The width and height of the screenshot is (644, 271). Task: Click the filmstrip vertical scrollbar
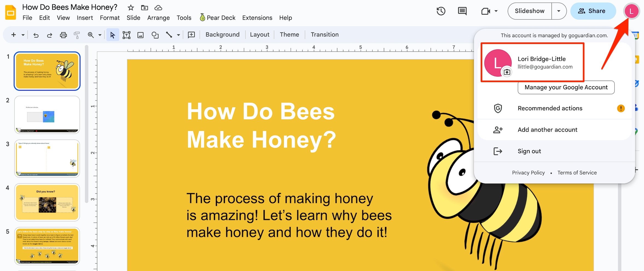(86, 124)
